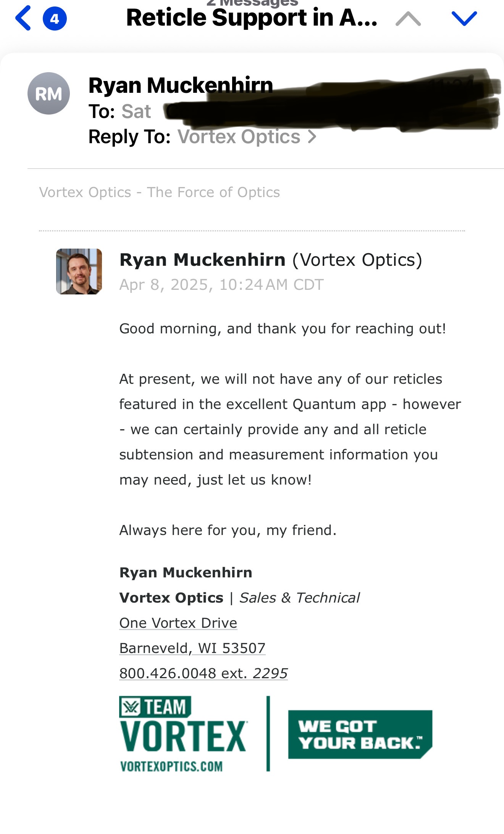Click the One Vortex Drive address link
Viewport: 504px width, 834px height.
click(x=178, y=623)
